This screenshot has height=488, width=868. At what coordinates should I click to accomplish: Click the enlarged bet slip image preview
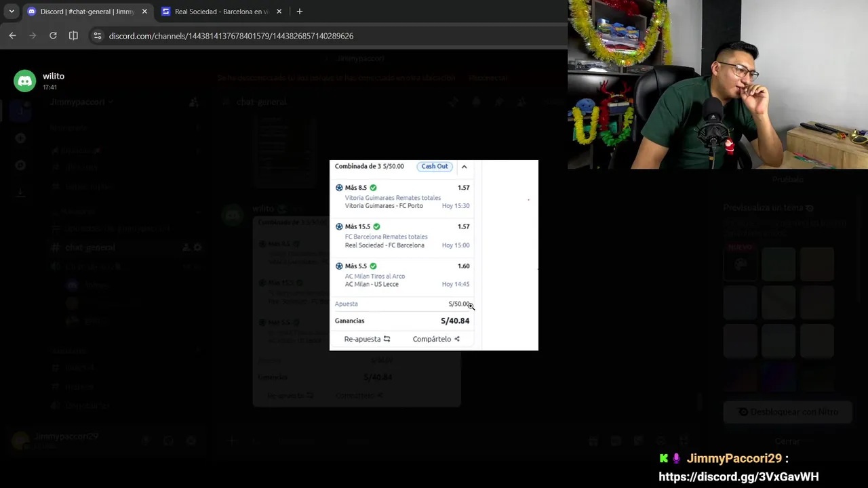click(434, 256)
